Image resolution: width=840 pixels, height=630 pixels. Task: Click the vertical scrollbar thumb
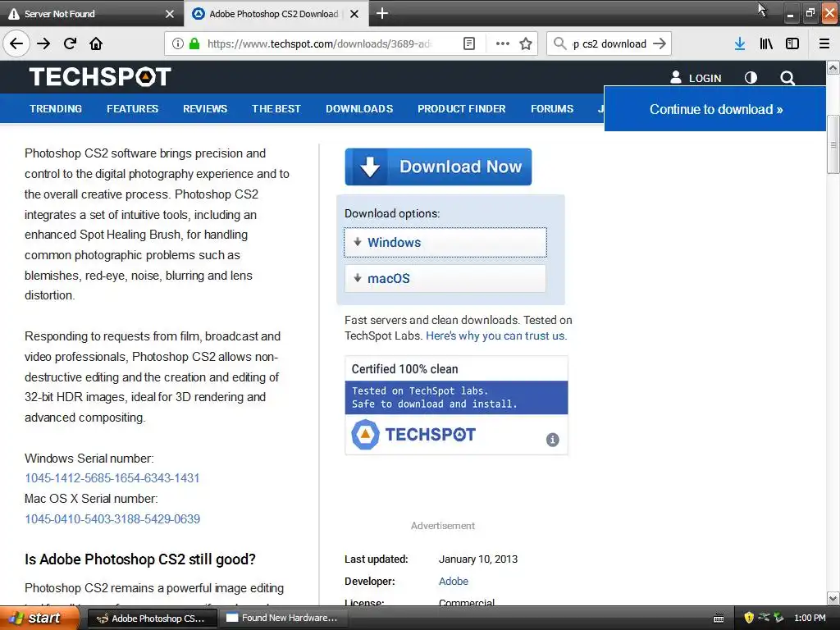point(833,144)
